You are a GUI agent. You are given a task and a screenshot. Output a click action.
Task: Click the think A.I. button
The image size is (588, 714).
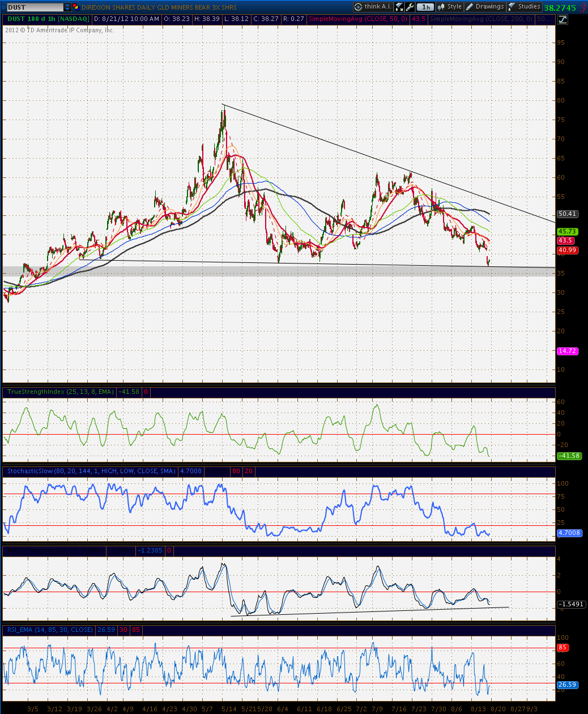tap(373, 7)
